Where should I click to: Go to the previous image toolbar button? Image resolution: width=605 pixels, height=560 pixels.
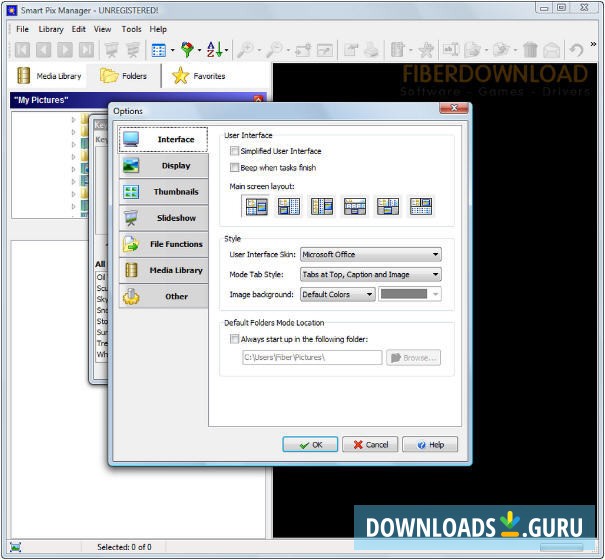point(44,50)
